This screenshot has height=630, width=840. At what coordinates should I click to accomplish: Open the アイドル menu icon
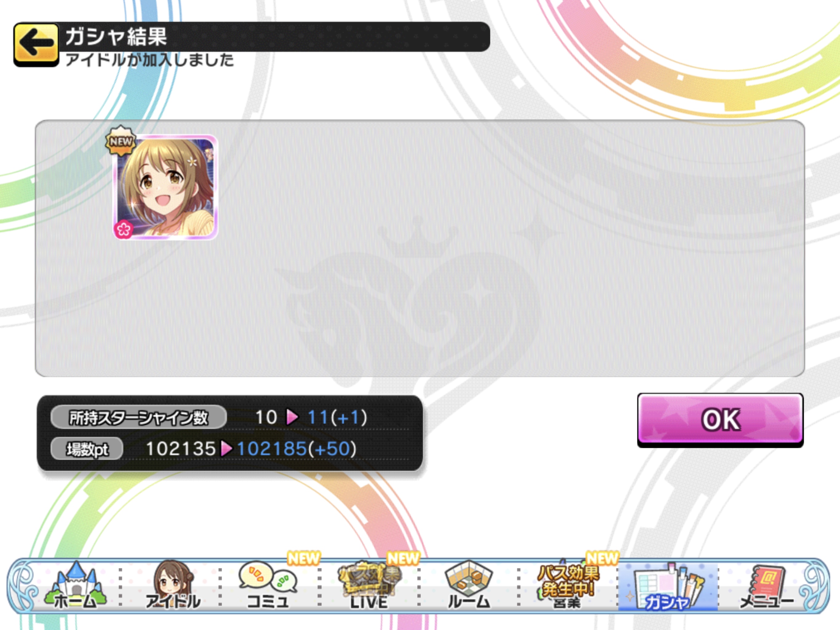173,585
